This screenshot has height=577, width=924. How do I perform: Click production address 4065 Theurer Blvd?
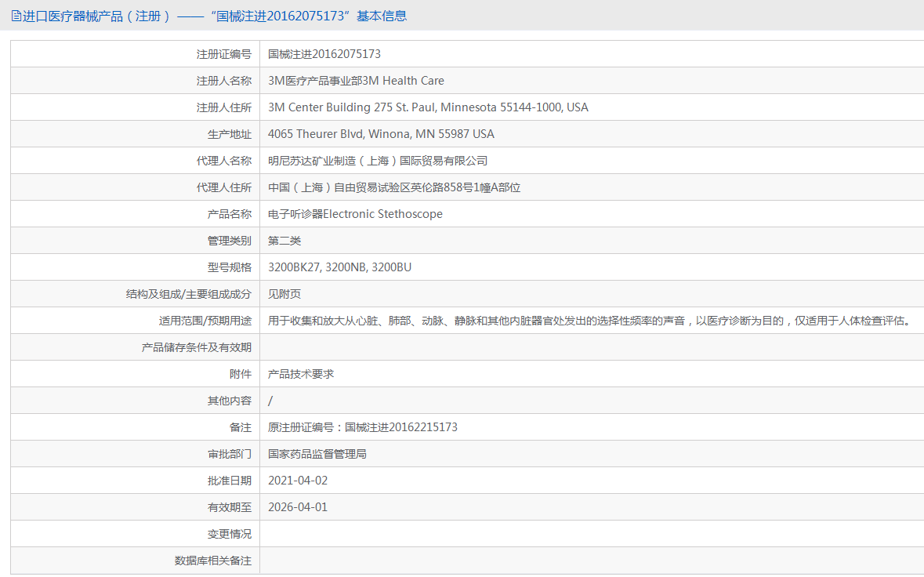381,134
